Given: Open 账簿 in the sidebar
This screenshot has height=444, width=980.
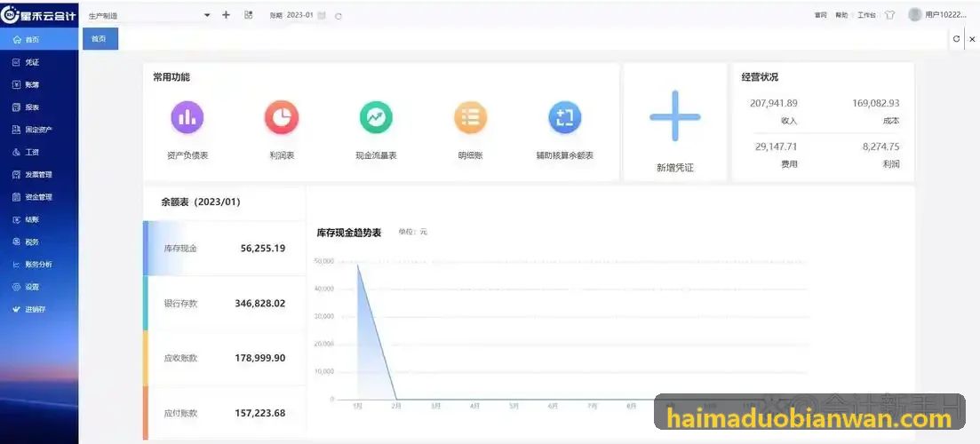Looking at the screenshot, I should click(x=39, y=85).
